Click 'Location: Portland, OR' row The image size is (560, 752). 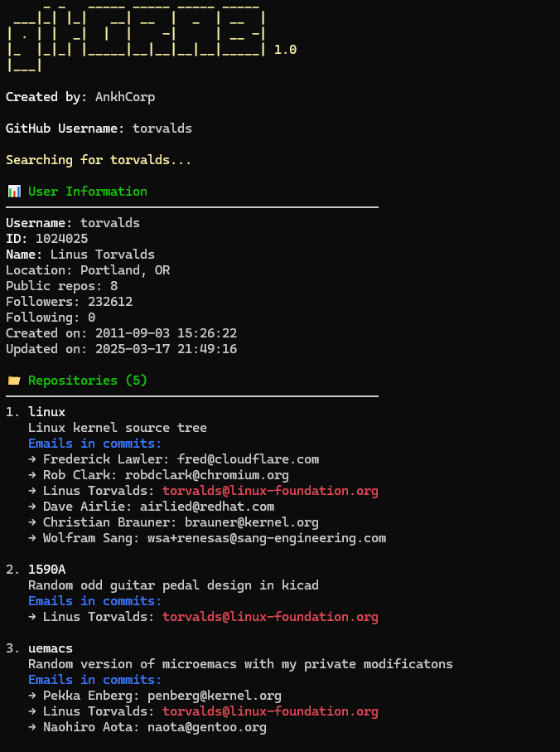[88, 270]
